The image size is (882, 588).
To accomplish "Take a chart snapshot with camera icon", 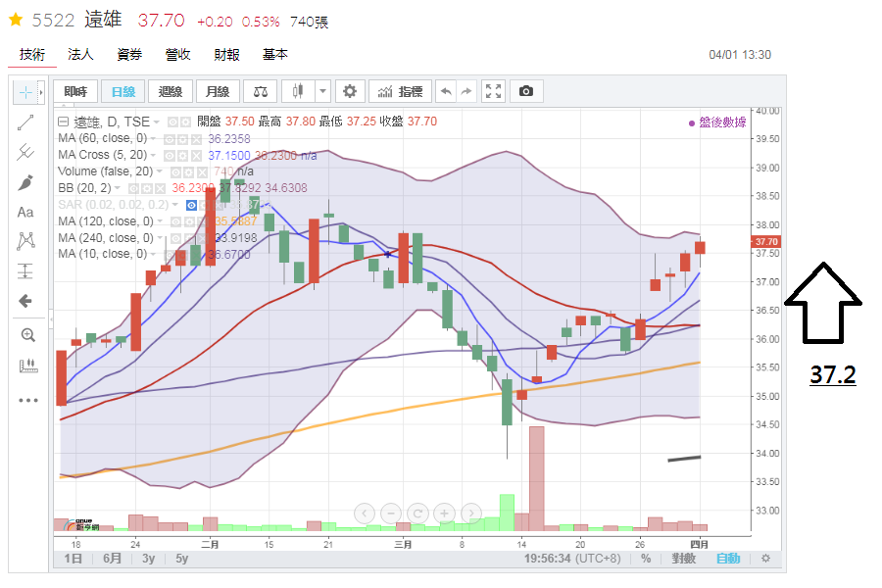I will 526,91.
